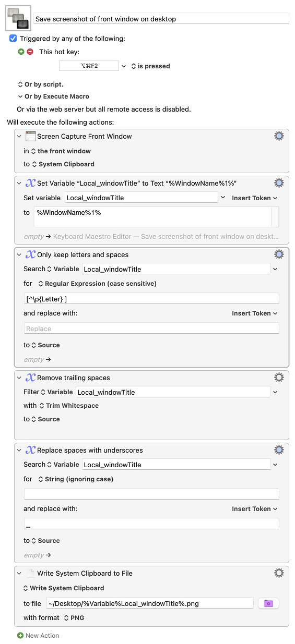
Task: Click the empty search string field in 'Replace spaces'
Action: pos(151,494)
